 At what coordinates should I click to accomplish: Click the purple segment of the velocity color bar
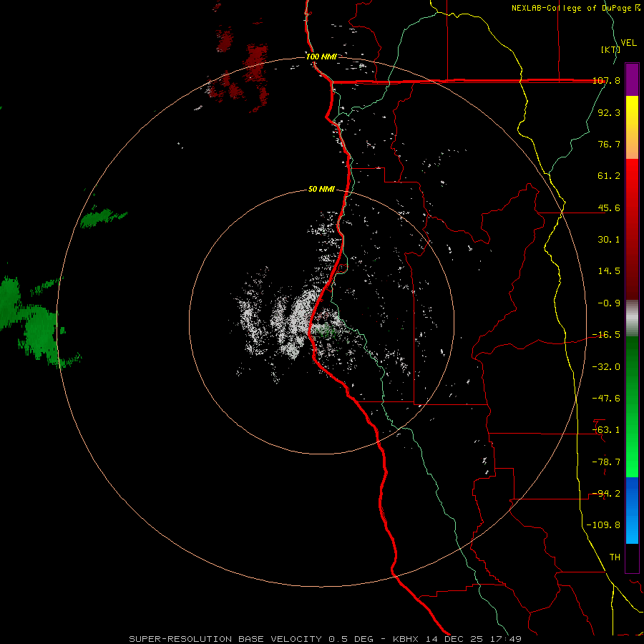point(632,79)
